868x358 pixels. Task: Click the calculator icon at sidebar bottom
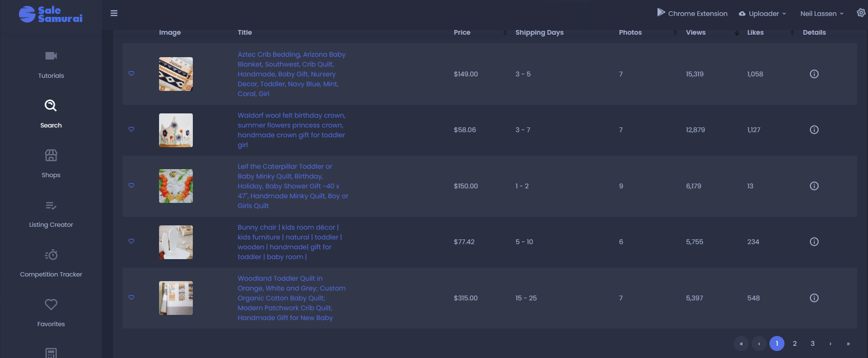pyautogui.click(x=51, y=353)
